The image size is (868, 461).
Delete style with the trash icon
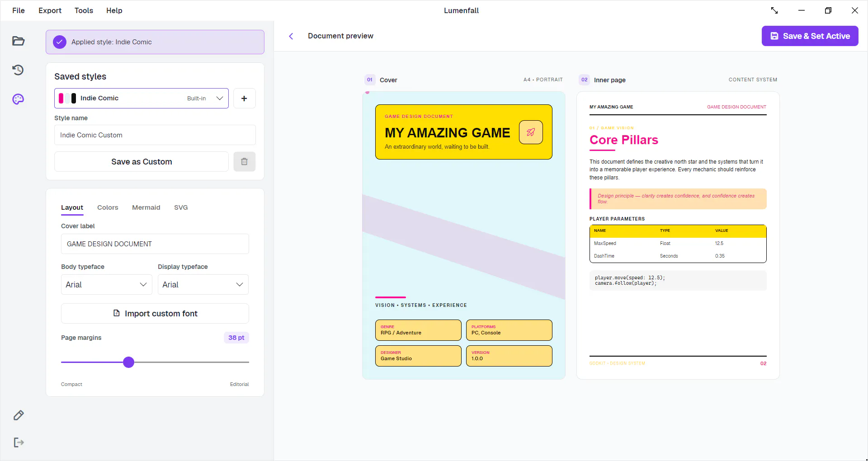point(245,161)
